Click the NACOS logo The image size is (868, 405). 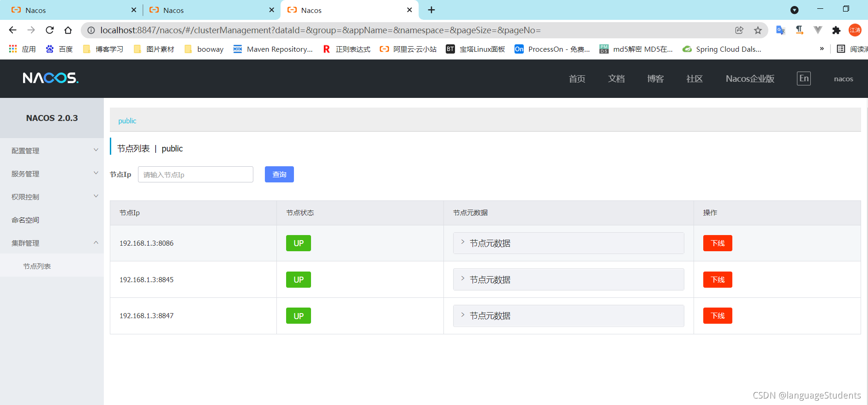(x=51, y=78)
